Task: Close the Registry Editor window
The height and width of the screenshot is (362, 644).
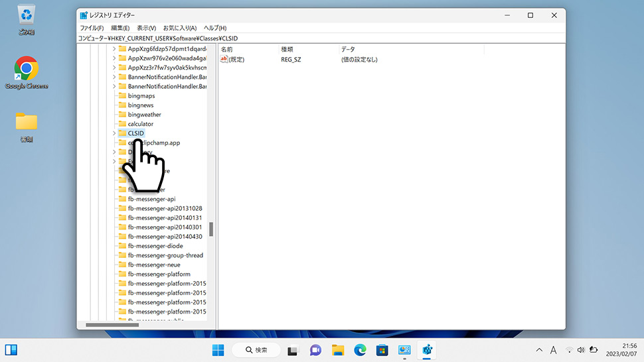Action: (x=554, y=15)
